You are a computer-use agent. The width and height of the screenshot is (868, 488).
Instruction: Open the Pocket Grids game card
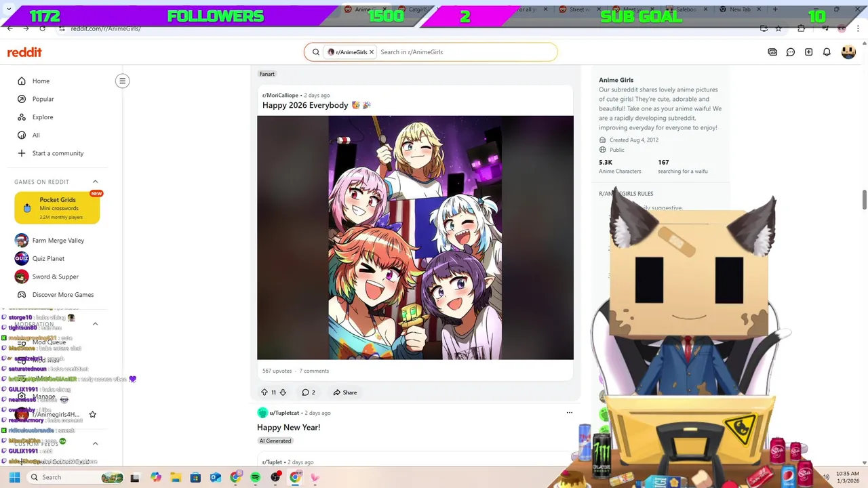[57, 207]
